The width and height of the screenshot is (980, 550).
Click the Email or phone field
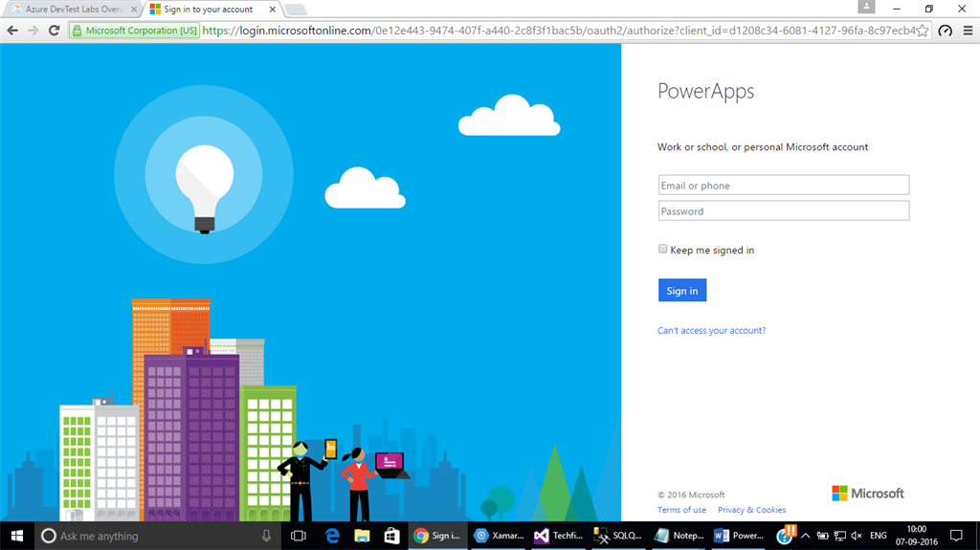pos(783,186)
